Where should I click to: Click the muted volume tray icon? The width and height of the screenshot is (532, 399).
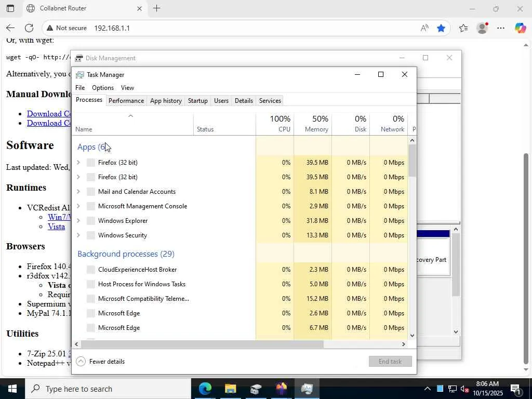coord(464,389)
